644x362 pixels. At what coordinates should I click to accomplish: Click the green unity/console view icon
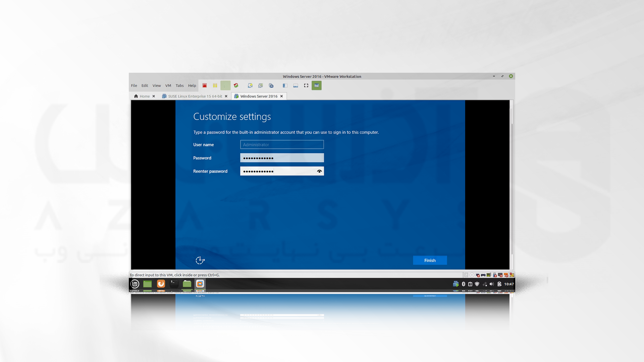point(317,85)
